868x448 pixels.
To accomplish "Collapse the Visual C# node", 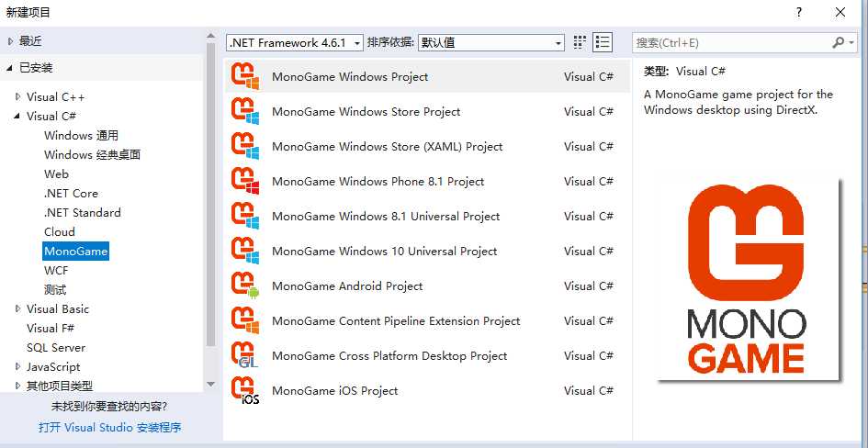I will [17, 117].
